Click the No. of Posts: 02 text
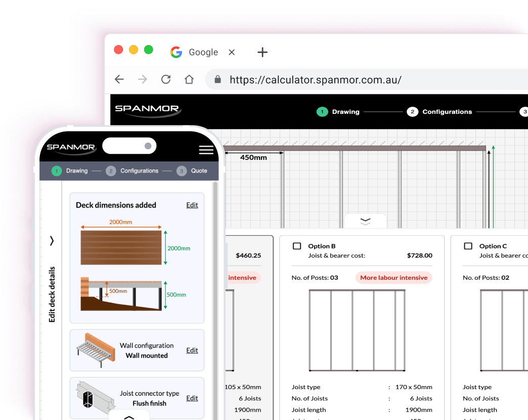 [486, 277]
